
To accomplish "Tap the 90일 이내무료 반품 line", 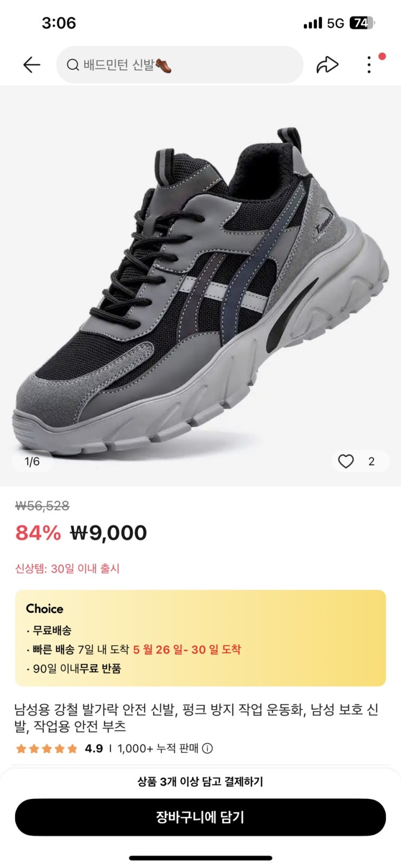I will pyautogui.click(x=74, y=669).
